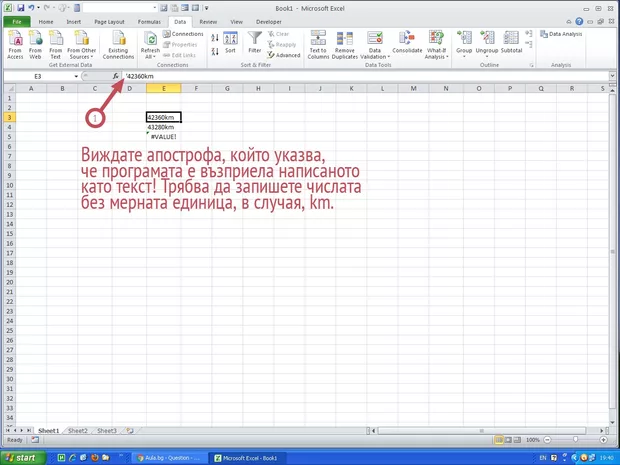
Task: Open the Group dropdown
Action: (464, 54)
